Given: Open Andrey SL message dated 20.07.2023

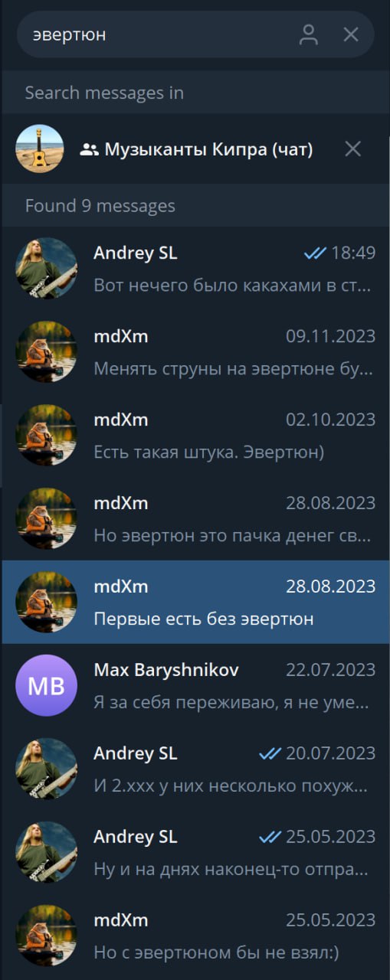Looking at the screenshot, I should point(195,769).
